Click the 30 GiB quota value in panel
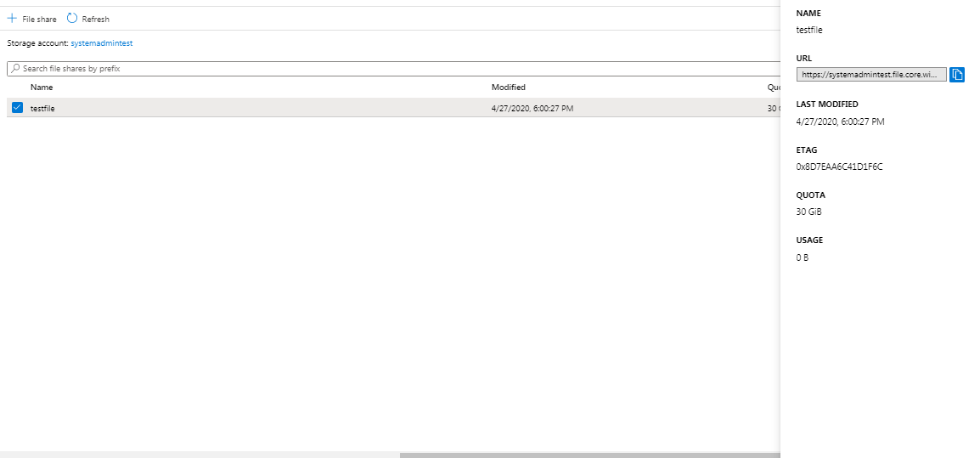This screenshot has width=980, height=458. point(808,212)
